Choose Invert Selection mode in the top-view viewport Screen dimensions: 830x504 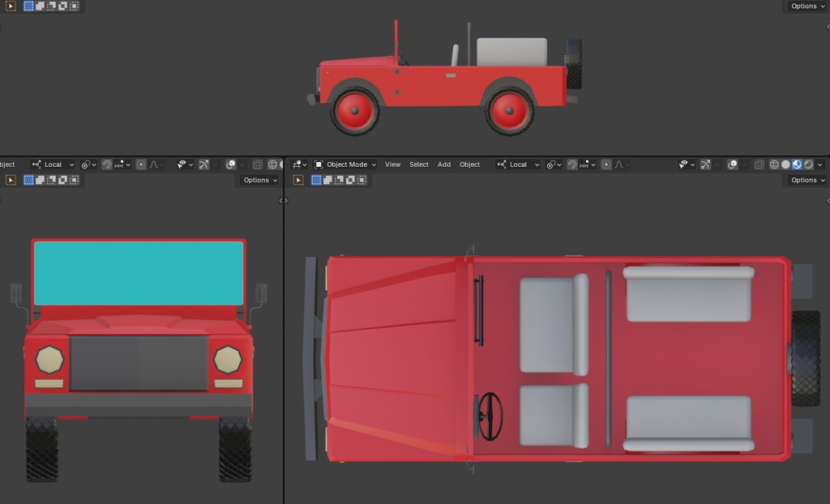click(x=350, y=180)
